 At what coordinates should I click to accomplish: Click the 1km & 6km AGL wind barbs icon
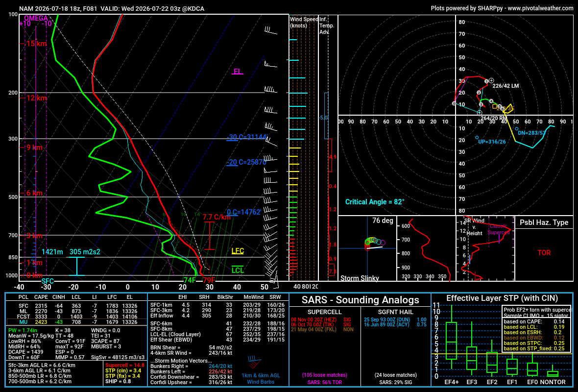click(x=254, y=362)
